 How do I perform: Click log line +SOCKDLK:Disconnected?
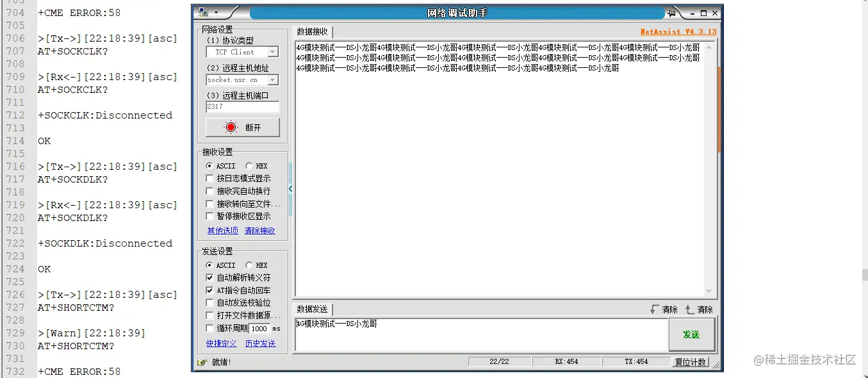tap(105, 243)
